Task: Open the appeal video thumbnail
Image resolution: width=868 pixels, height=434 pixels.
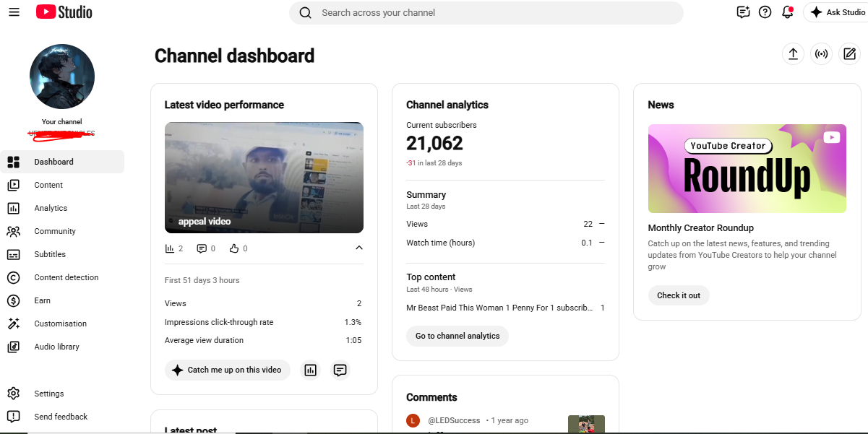Action: click(264, 177)
